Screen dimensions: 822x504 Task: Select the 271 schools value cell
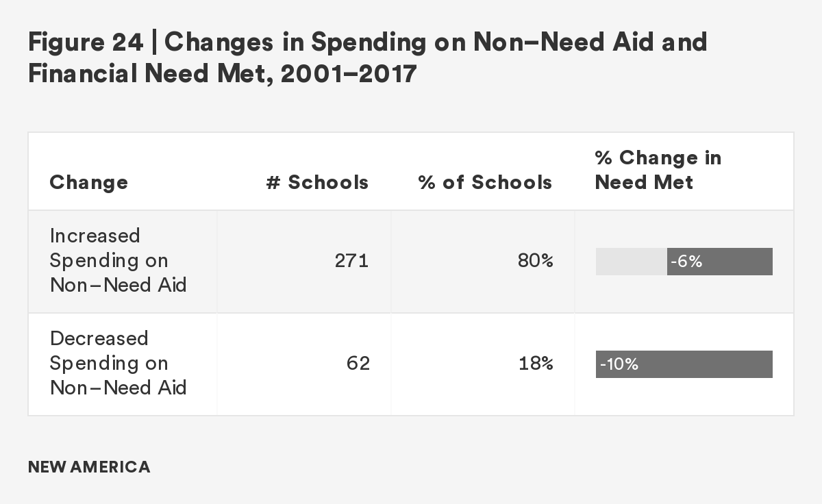351,261
